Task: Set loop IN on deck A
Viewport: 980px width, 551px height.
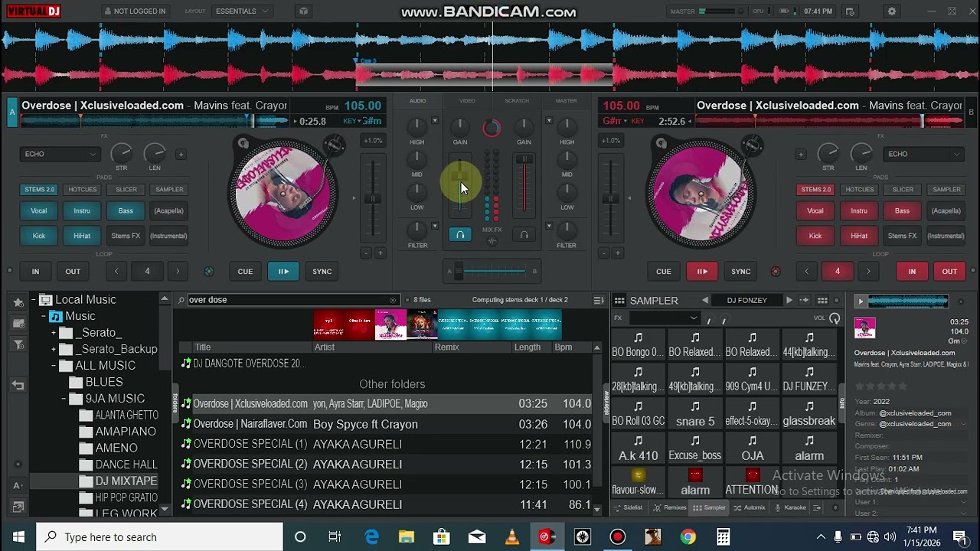Action: click(35, 272)
